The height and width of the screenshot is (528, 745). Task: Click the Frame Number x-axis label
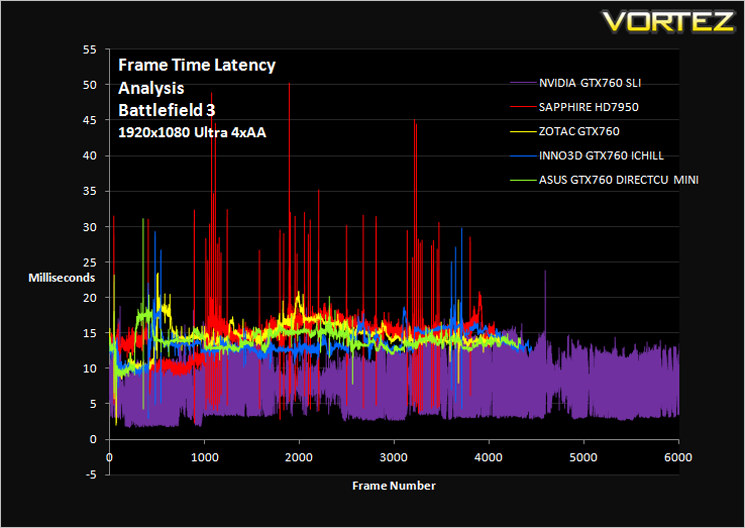point(394,486)
